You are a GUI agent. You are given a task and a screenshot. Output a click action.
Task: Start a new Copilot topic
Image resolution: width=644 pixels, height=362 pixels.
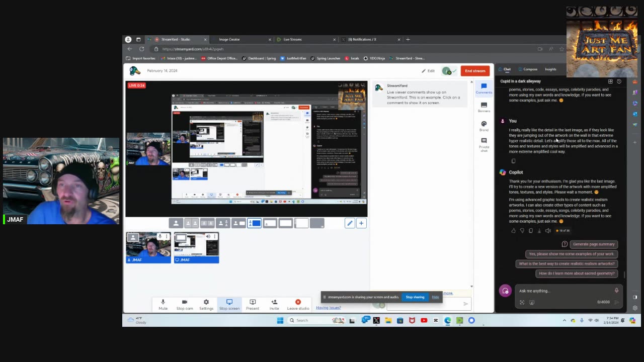[505, 291]
